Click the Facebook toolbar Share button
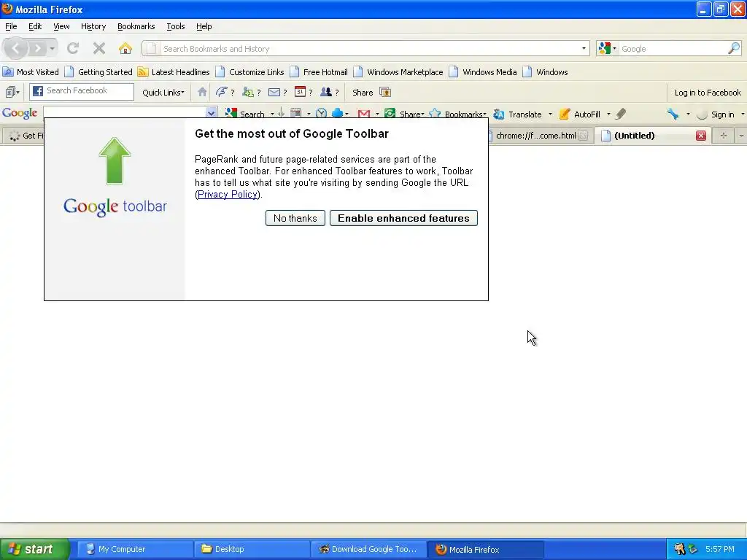 point(363,93)
